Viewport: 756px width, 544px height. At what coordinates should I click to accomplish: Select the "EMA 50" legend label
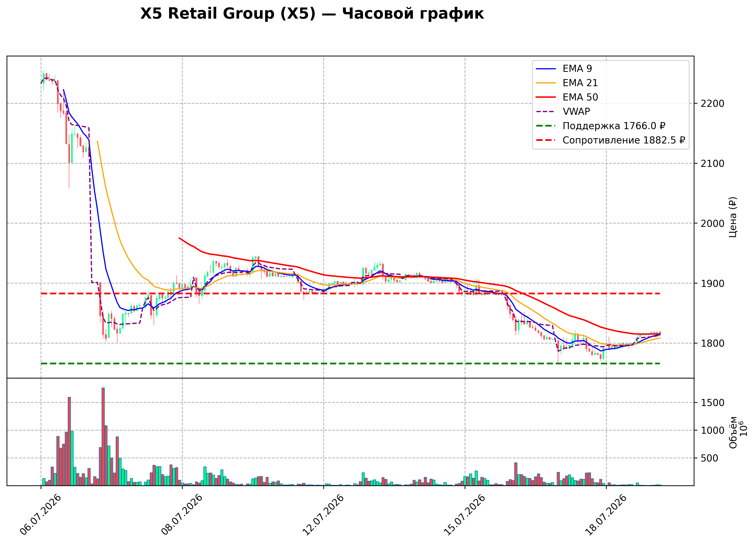coord(580,97)
